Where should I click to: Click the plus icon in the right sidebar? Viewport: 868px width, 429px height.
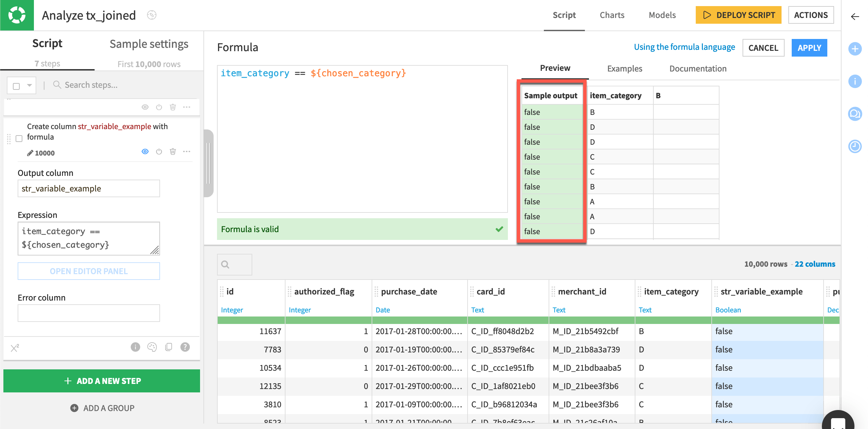pyautogui.click(x=855, y=48)
